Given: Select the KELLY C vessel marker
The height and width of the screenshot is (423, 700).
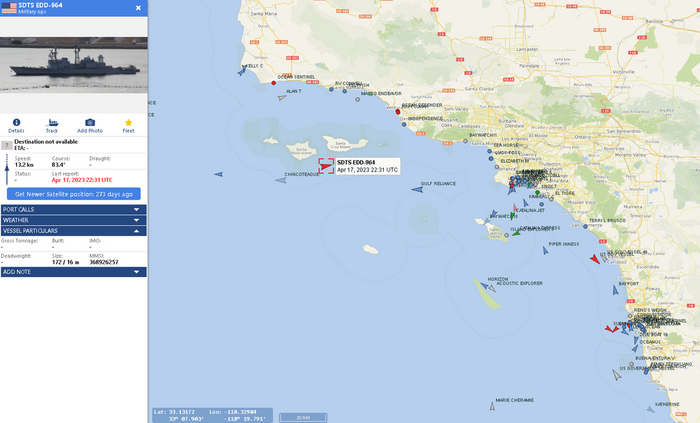Looking at the screenshot, I should pyautogui.click(x=242, y=70).
